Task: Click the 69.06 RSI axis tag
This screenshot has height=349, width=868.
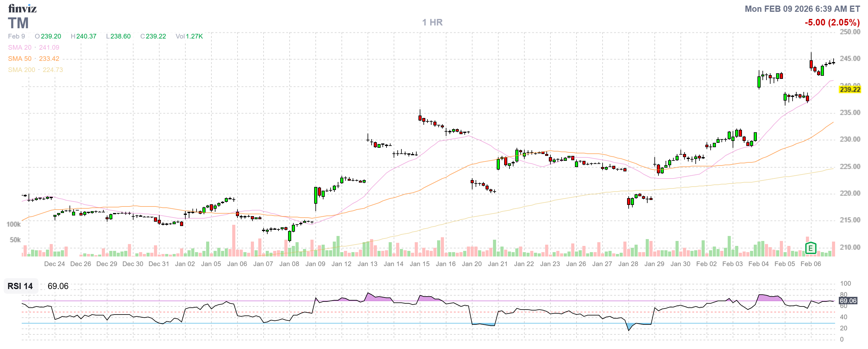Action: (848, 301)
